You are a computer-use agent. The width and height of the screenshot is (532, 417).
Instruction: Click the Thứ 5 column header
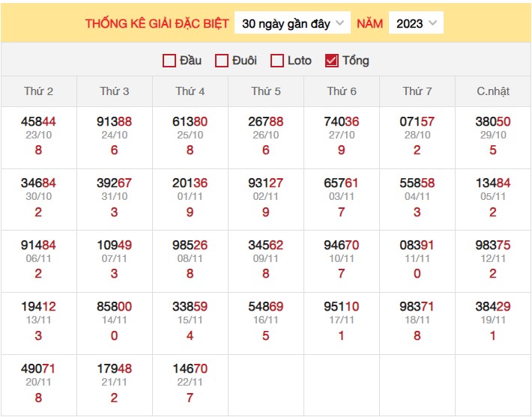pyautogui.click(x=266, y=91)
